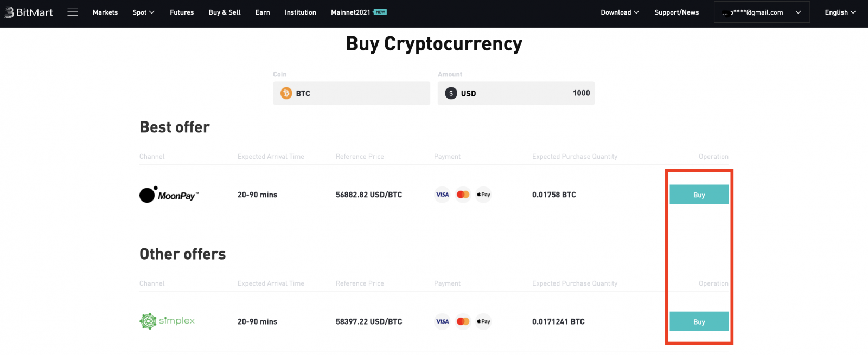Screen dimensions: 868x355
Task: Click the MoonPay channel logo
Action: pyautogui.click(x=169, y=195)
